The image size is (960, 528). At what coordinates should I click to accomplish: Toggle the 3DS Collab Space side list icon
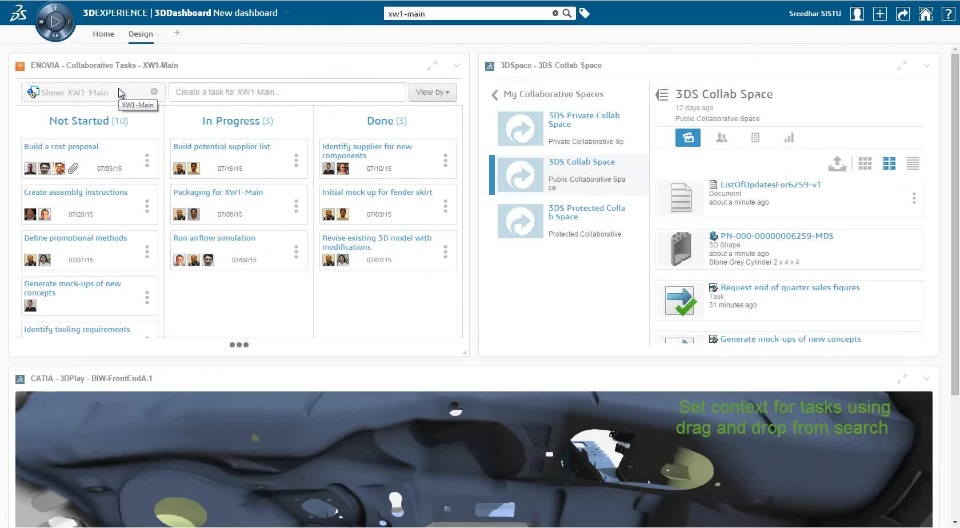point(662,94)
